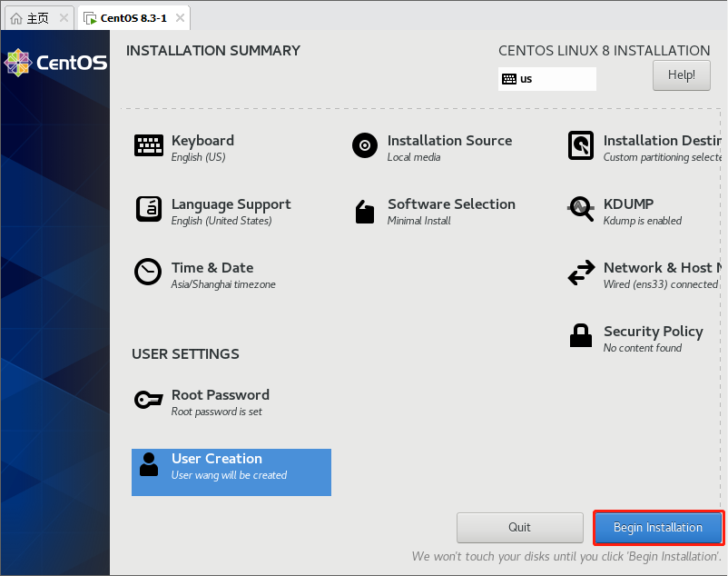Click Begin Installation

click(658, 528)
